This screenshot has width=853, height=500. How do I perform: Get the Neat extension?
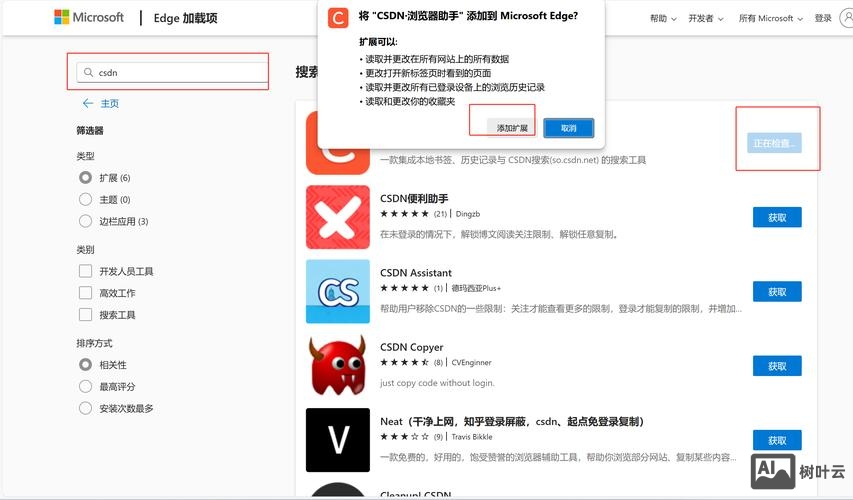coord(777,440)
